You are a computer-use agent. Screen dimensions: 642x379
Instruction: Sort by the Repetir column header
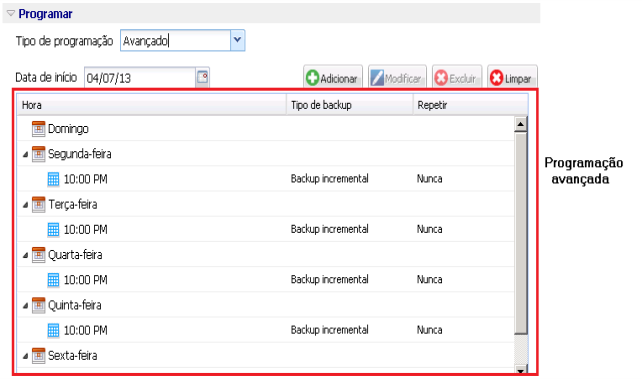[470, 105]
